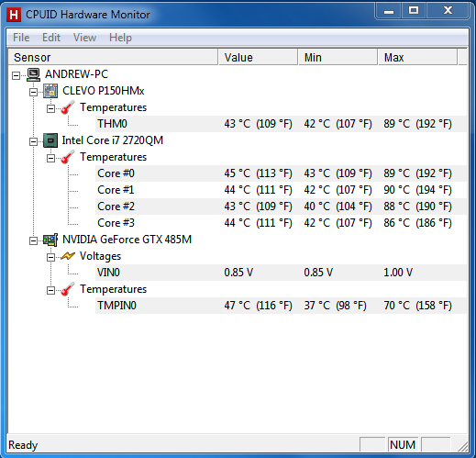Collapse the CLEVO P150HMx node

pos(33,92)
